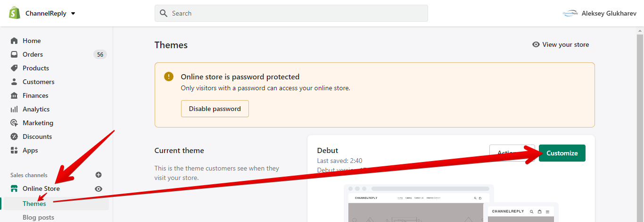
Task: Click Disable password button
Action: click(x=215, y=109)
